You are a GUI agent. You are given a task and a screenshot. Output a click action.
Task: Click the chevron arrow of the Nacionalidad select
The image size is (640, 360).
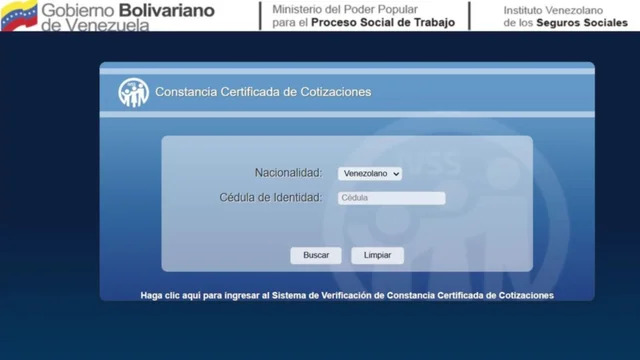tap(396, 174)
